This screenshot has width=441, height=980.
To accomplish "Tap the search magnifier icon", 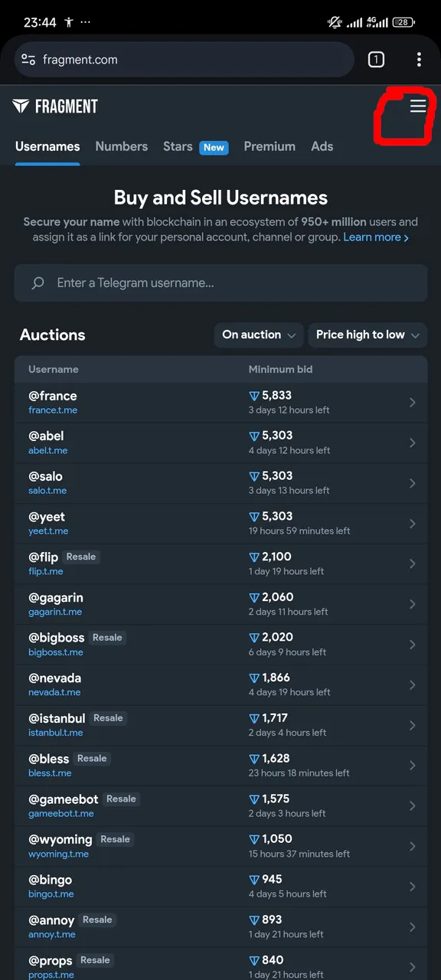I will tap(38, 283).
